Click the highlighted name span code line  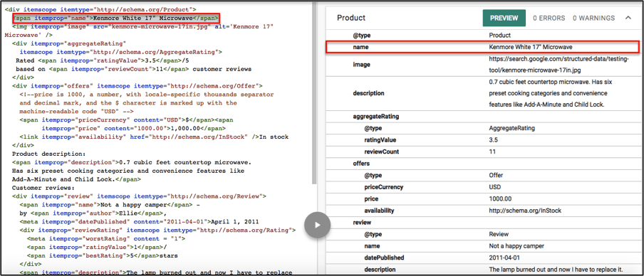(116, 18)
